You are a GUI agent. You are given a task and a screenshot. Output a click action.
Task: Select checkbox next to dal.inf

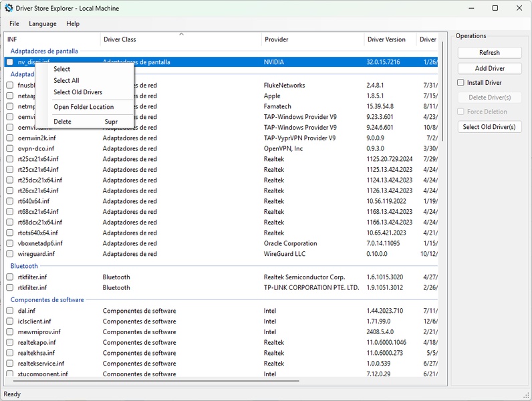coord(10,311)
